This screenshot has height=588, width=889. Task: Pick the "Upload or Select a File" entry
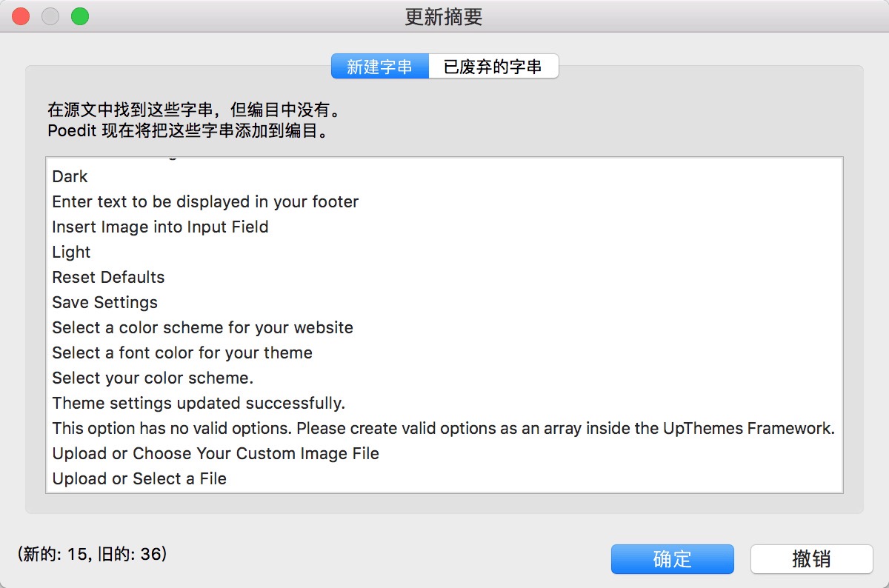pyautogui.click(x=139, y=479)
